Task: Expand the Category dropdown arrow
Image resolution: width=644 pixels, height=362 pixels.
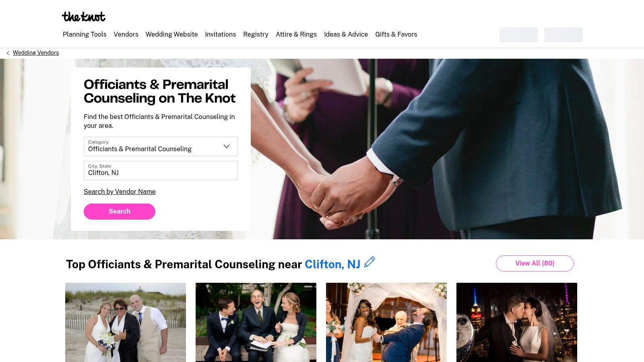Action: coord(227,146)
